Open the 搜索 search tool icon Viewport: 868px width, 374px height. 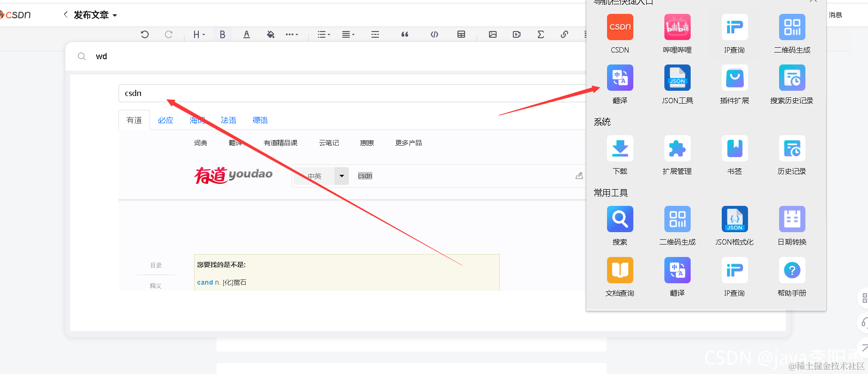[620, 219]
